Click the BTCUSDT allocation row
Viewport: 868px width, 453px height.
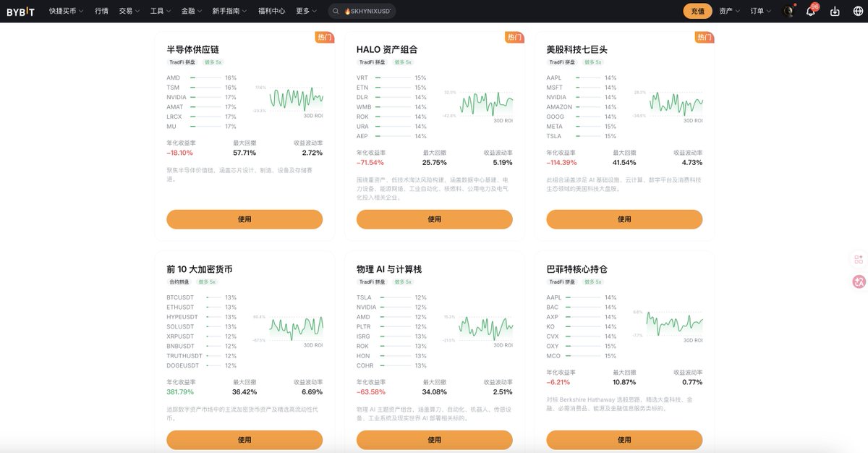pyautogui.click(x=202, y=297)
